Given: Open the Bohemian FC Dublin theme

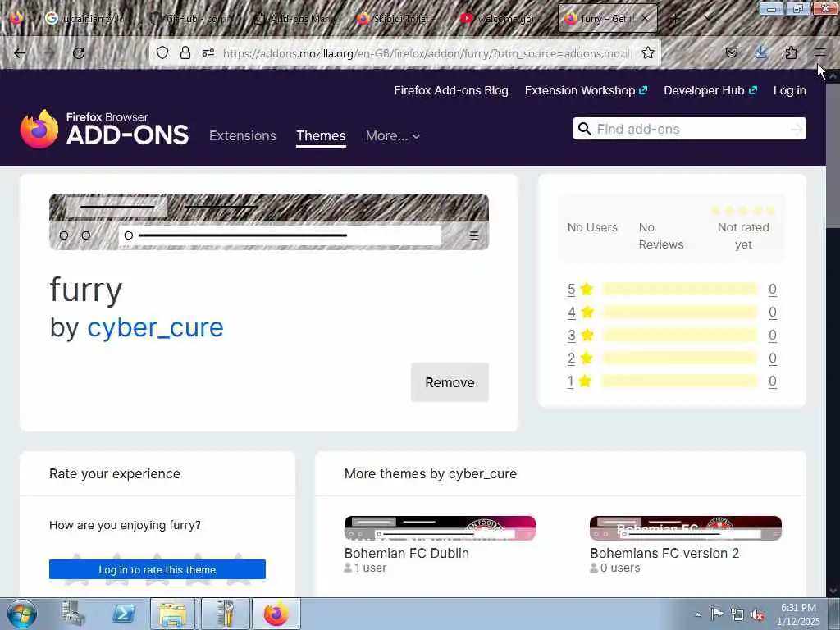Looking at the screenshot, I should (x=440, y=545).
